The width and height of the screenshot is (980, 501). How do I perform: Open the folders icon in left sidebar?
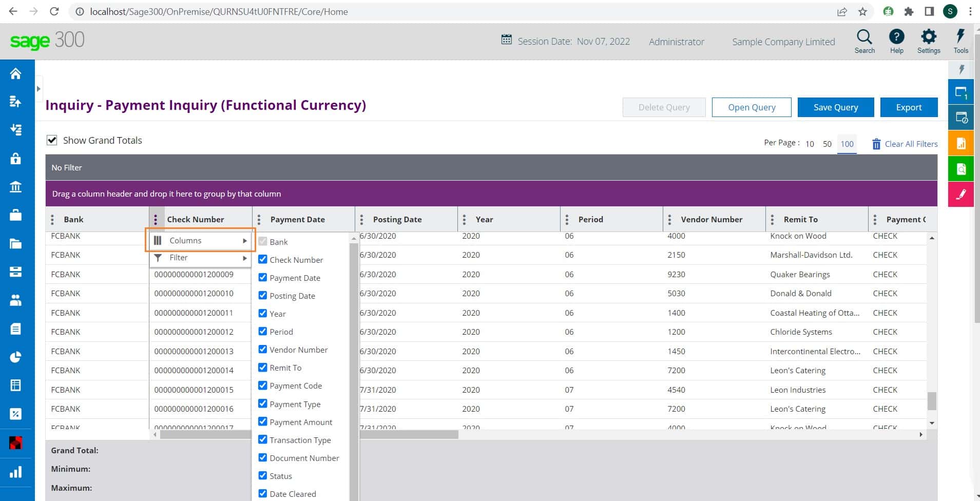15,244
